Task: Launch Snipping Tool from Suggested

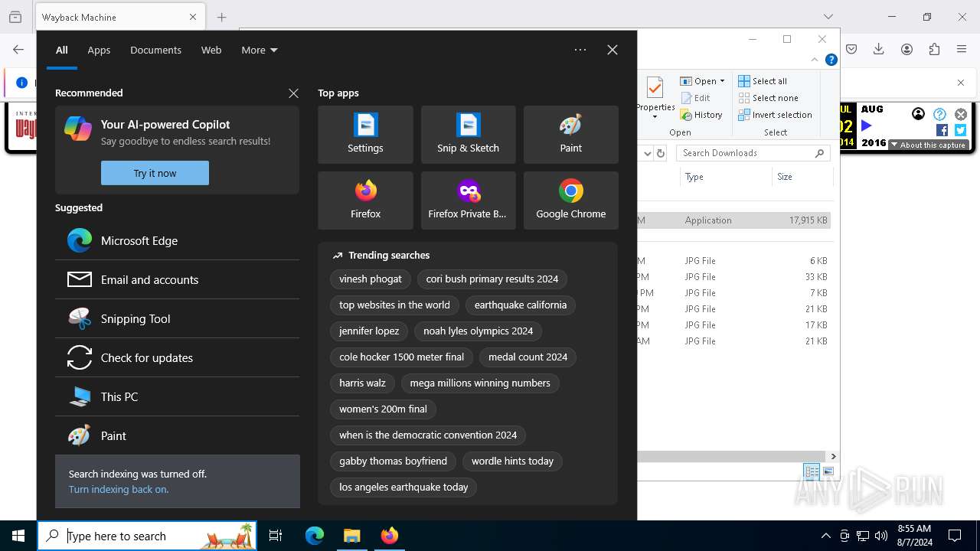Action: point(177,318)
